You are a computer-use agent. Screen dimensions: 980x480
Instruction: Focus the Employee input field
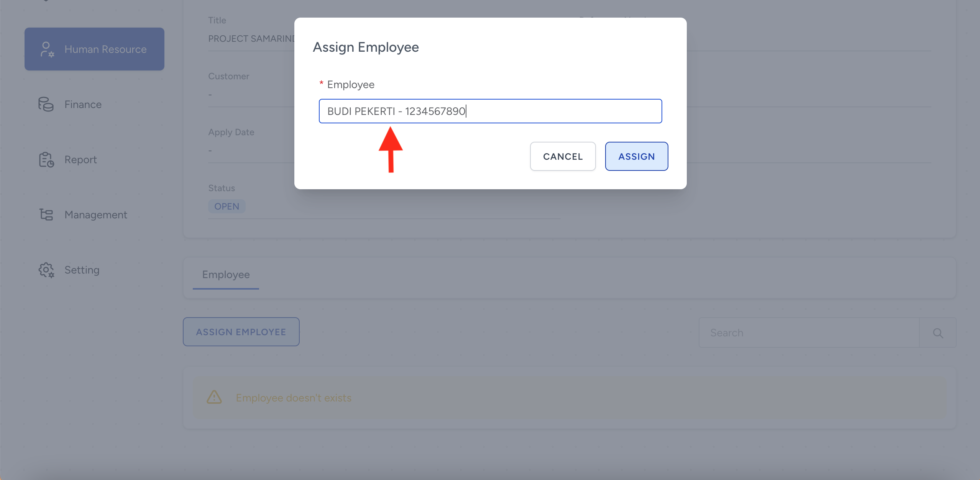[x=490, y=111]
